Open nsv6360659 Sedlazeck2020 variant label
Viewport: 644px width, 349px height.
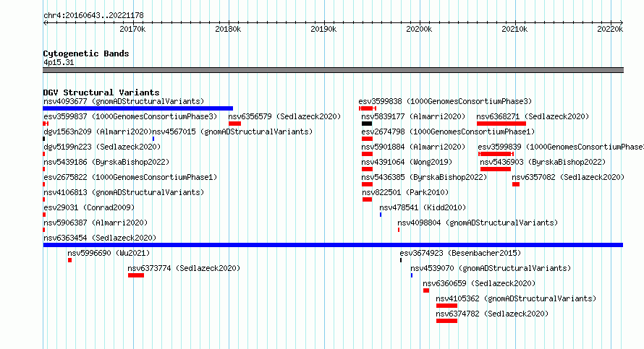tap(479, 283)
